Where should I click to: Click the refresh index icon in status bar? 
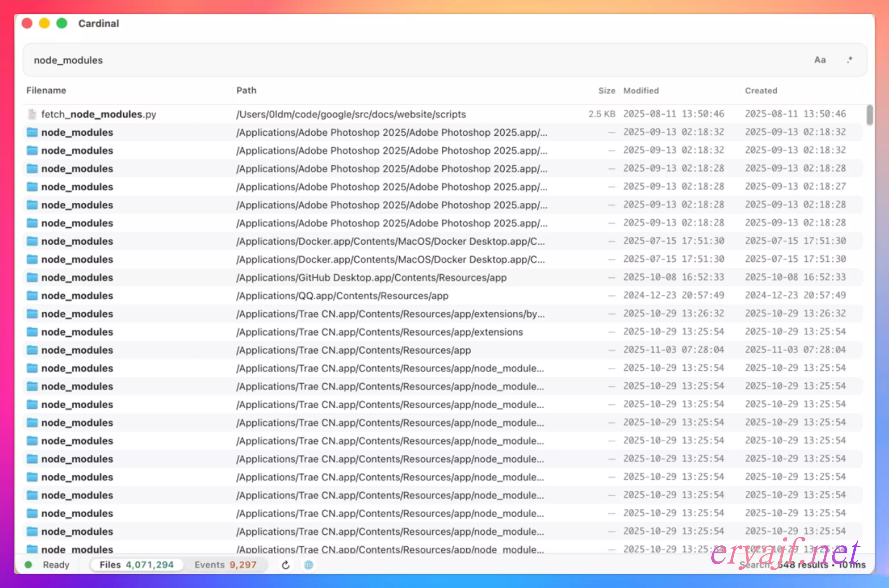click(286, 565)
